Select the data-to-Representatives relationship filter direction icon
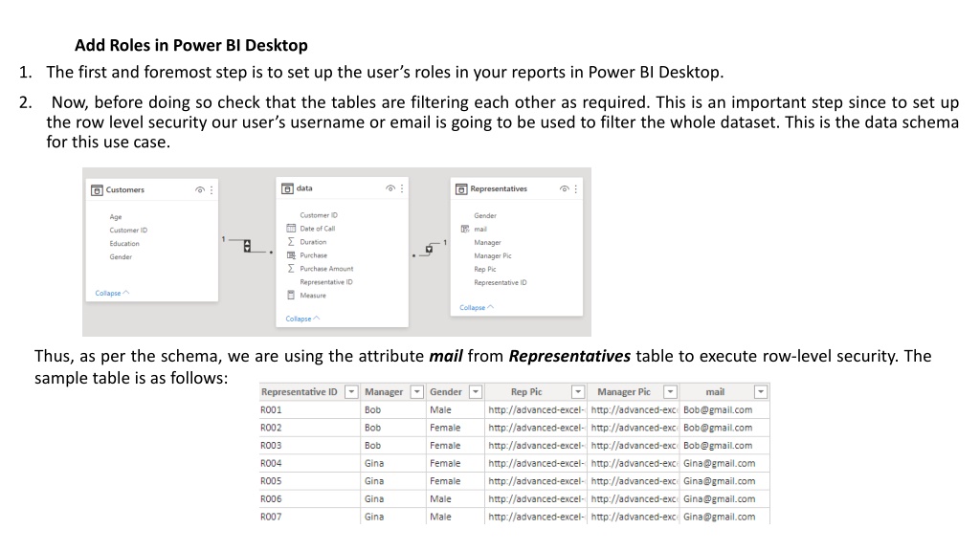The width and height of the screenshot is (980, 551). click(430, 250)
